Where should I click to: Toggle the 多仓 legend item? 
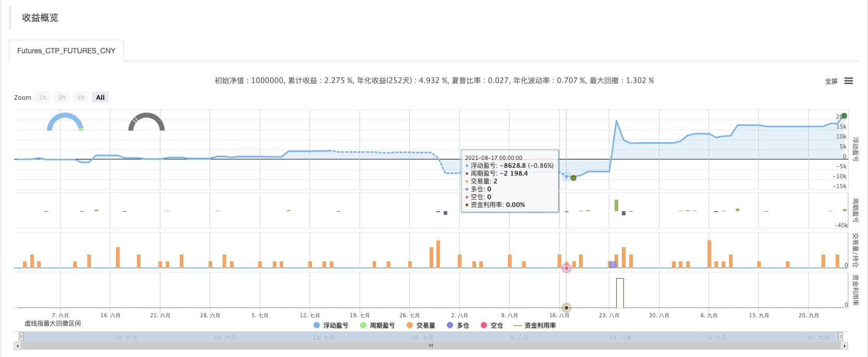(x=458, y=326)
